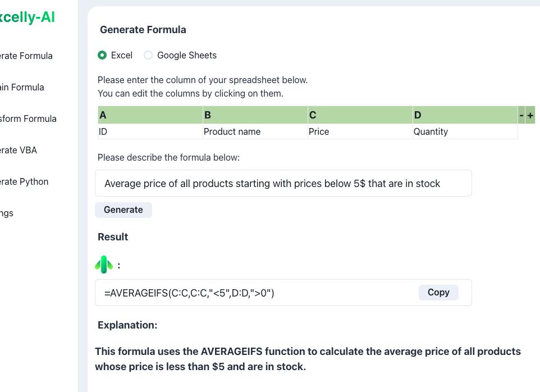Copy the generated AVERAGEIFS formula
540x392 pixels.
click(438, 293)
